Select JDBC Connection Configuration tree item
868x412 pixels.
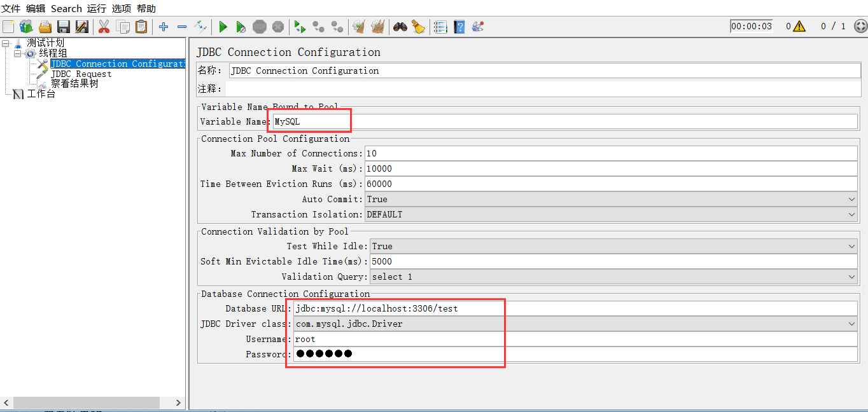(x=118, y=64)
